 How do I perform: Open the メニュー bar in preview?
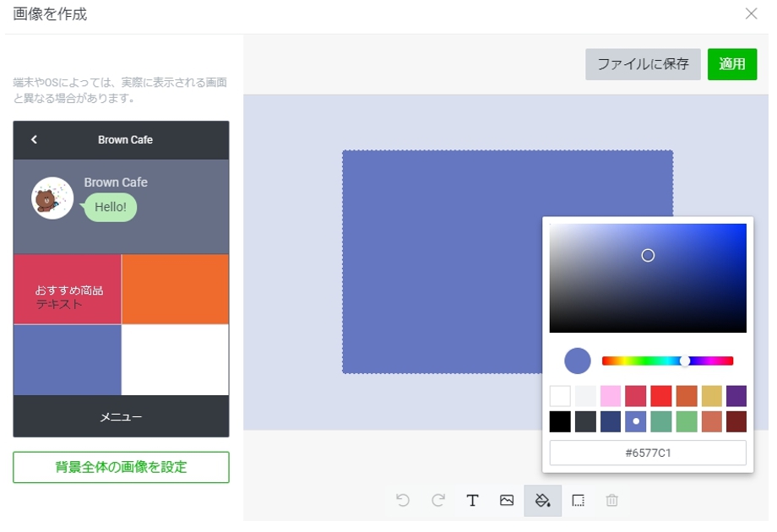point(121,417)
